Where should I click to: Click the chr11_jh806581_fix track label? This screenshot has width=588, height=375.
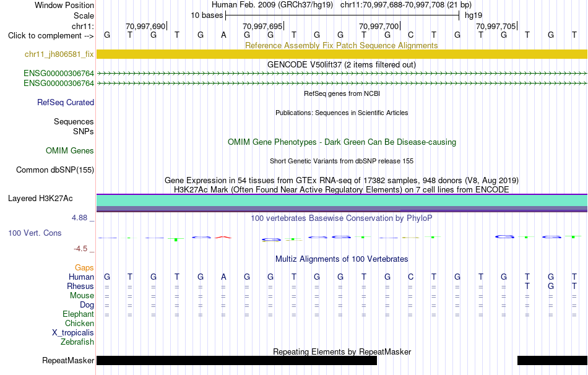pos(59,54)
